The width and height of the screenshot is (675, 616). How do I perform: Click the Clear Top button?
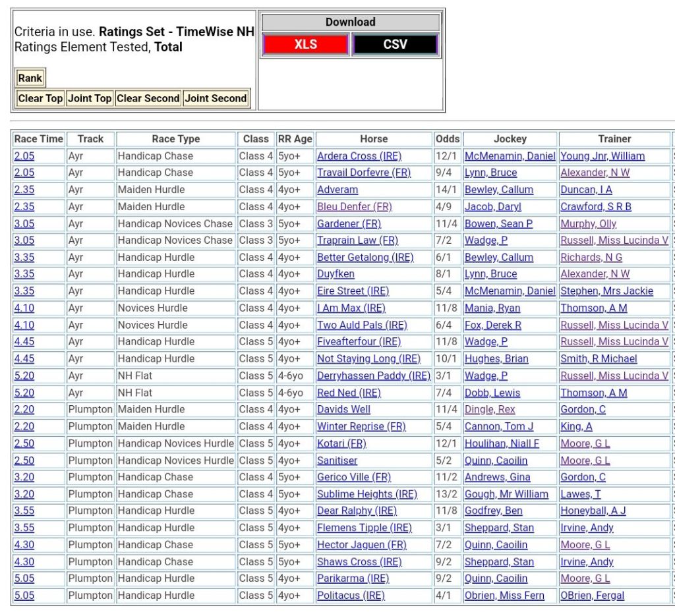coord(40,98)
